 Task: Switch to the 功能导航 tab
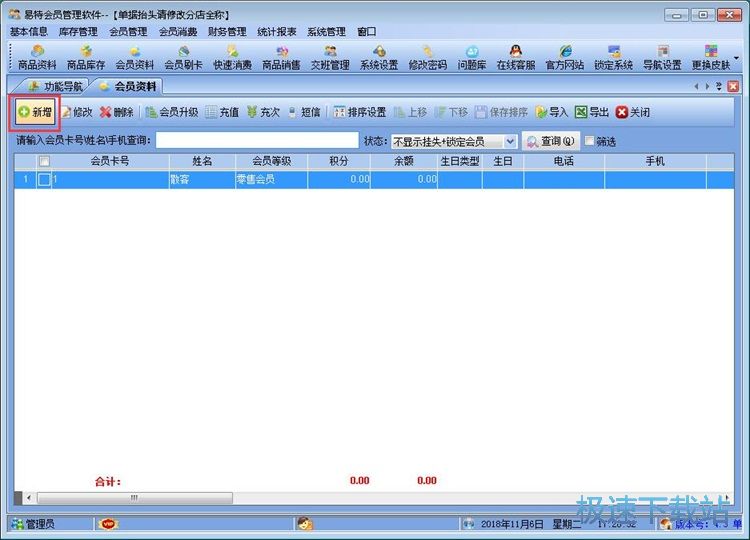(54, 87)
